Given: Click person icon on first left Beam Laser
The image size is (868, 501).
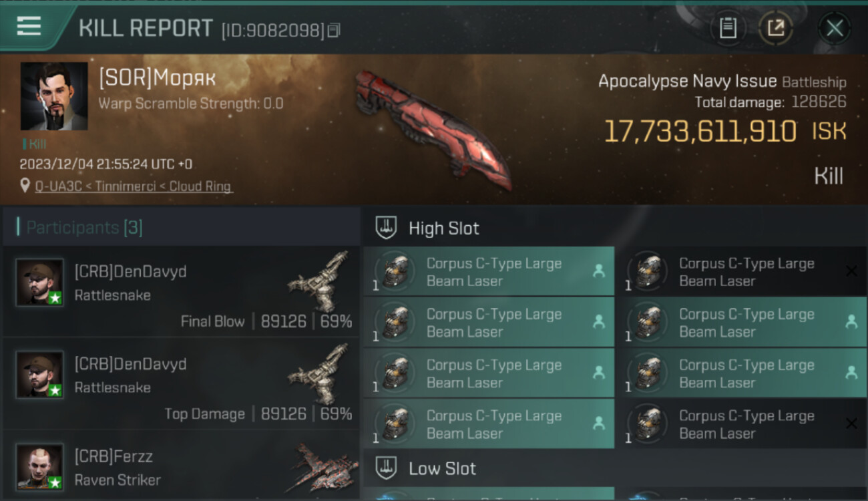Looking at the screenshot, I should coord(598,271).
